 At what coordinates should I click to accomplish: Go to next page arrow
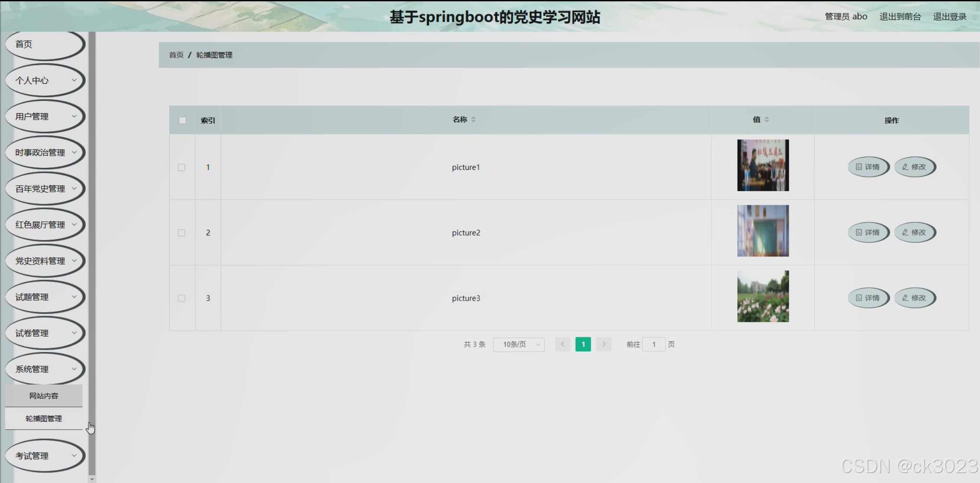tap(603, 344)
